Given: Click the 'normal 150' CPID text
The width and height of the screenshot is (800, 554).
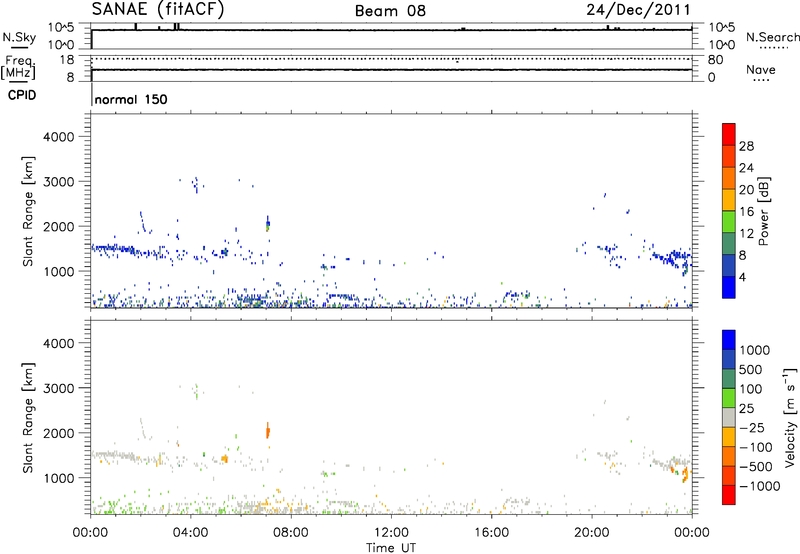Looking at the screenshot, I should [131, 99].
